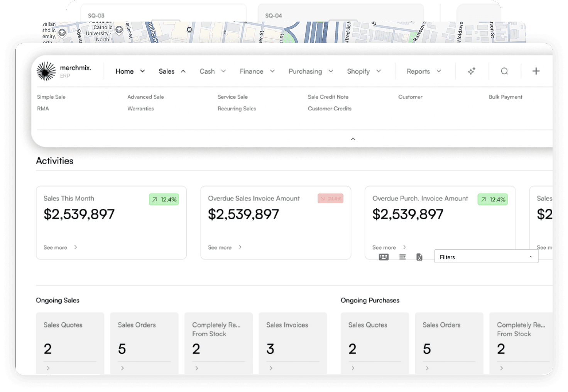The height and width of the screenshot is (392, 568).
Task: Open the Finance menu
Action: pos(257,71)
